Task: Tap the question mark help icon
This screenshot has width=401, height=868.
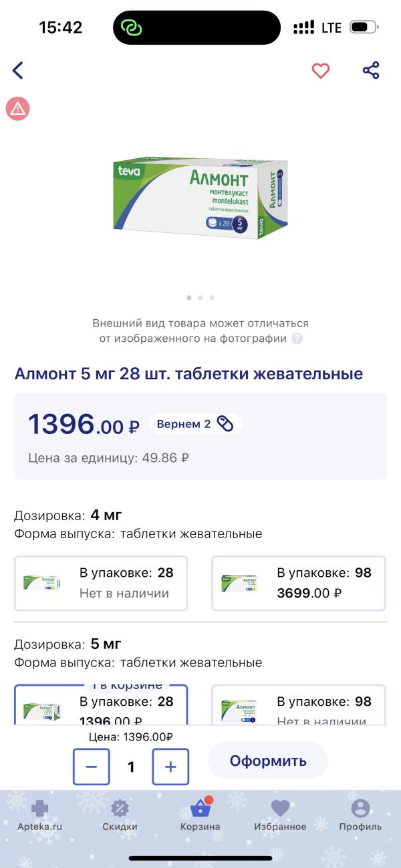Action: pos(297,339)
